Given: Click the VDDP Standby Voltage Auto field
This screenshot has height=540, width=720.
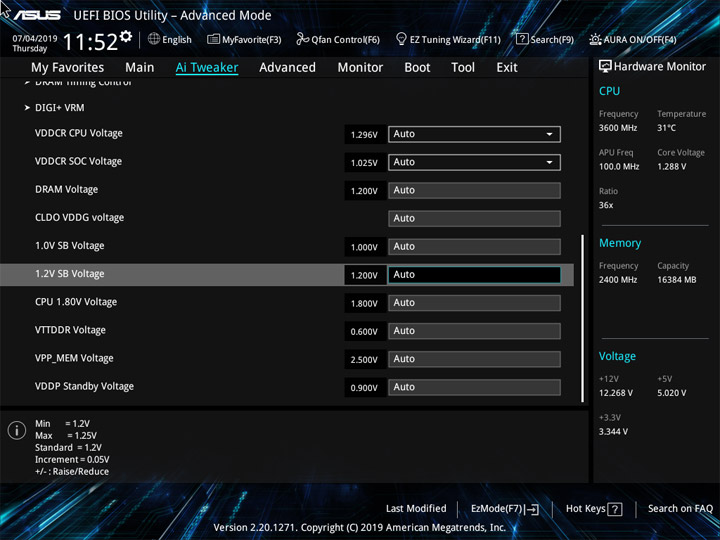Looking at the screenshot, I should pos(474,387).
